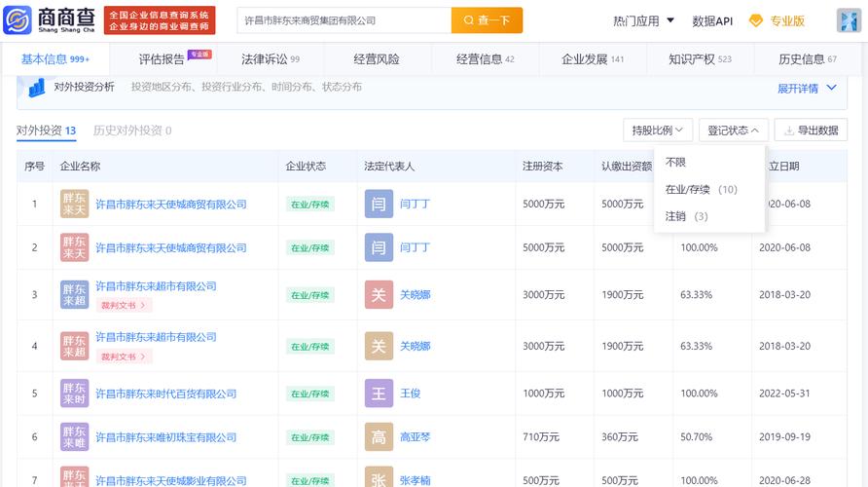The image size is (868, 487).
Task: Click the 对外投资分析 chart icon
Action: [37, 88]
